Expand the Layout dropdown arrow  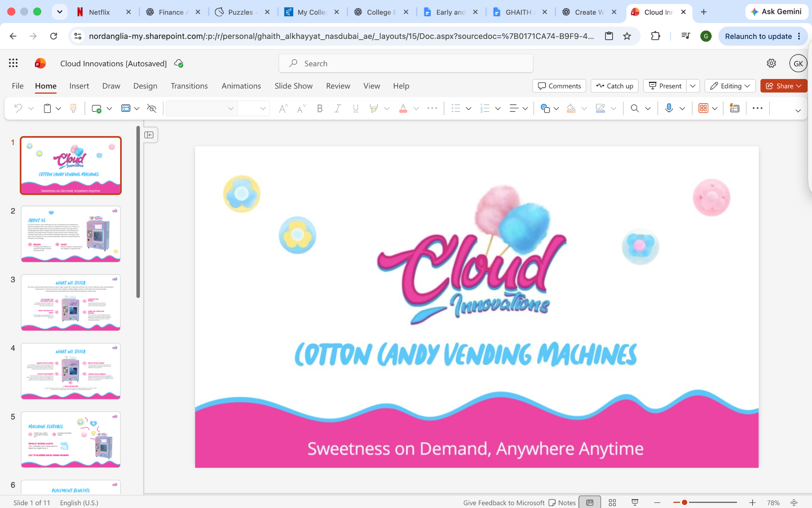click(x=137, y=108)
